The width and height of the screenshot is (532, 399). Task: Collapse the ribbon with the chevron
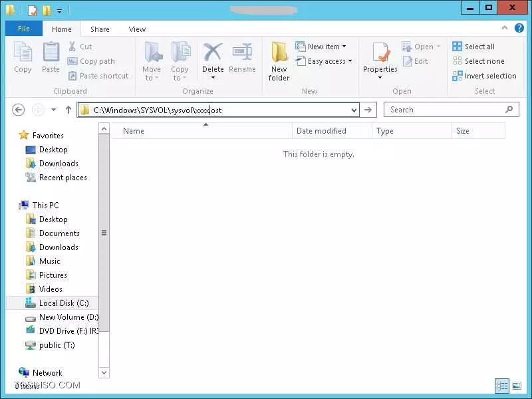pos(505,28)
